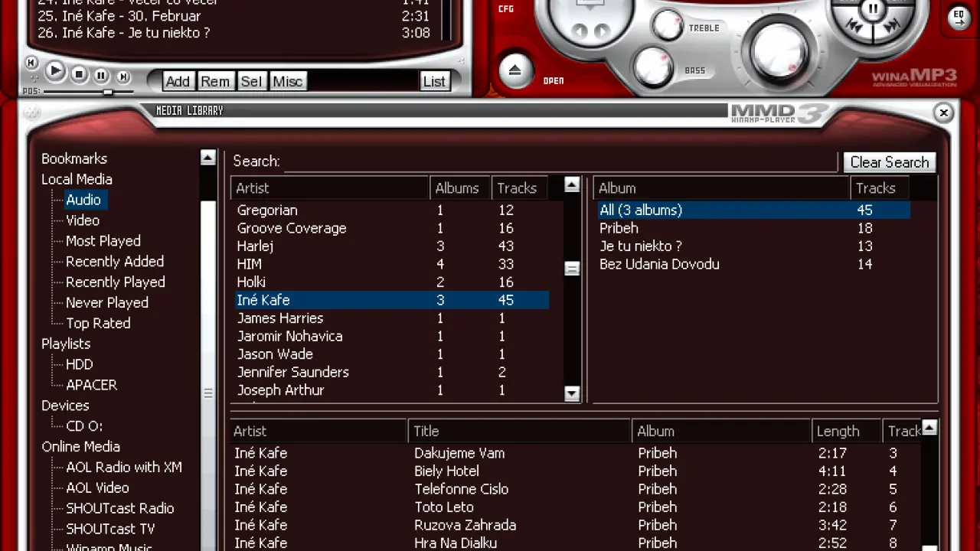Image resolution: width=980 pixels, height=551 pixels.
Task: Open the Add menu in playlist
Action: click(177, 81)
